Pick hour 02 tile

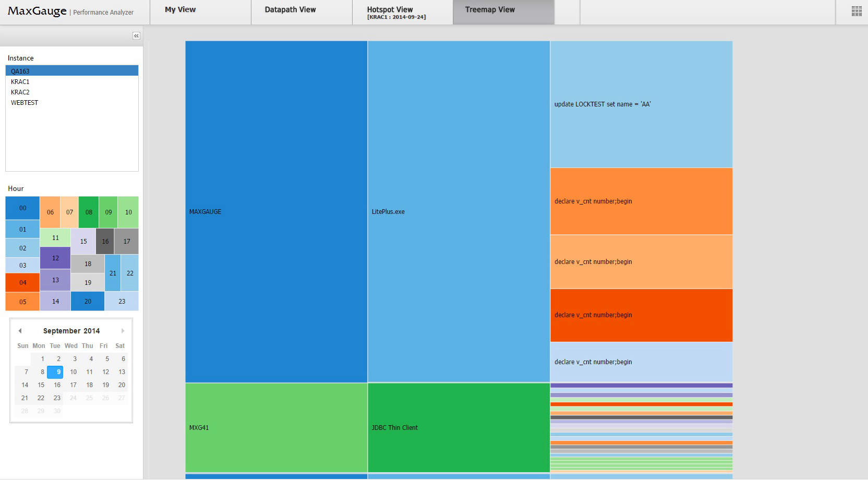(x=22, y=248)
